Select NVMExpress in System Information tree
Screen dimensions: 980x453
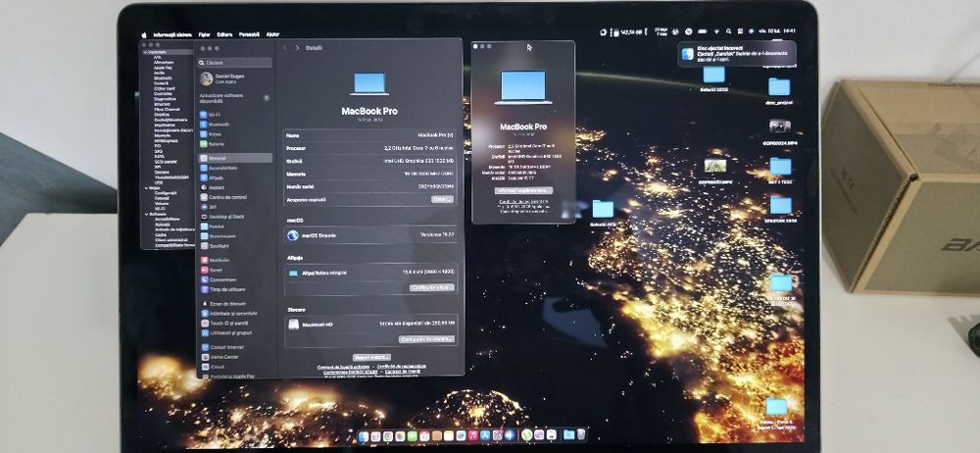(x=166, y=141)
